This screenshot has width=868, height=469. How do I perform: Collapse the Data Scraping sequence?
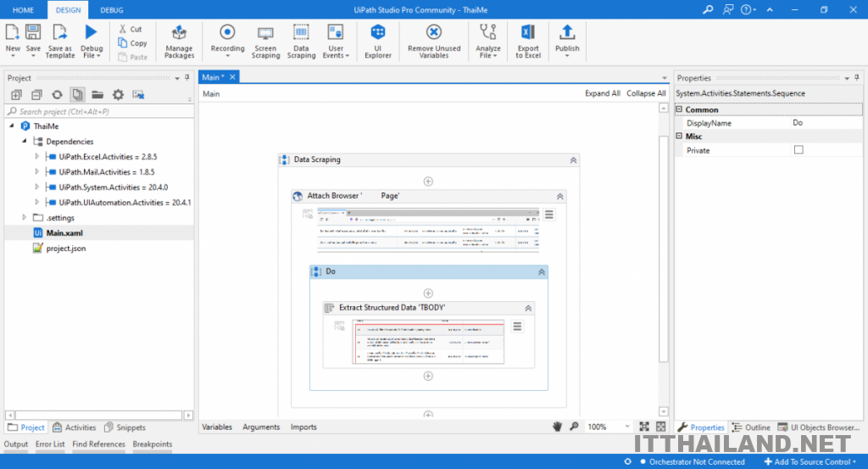click(x=573, y=160)
